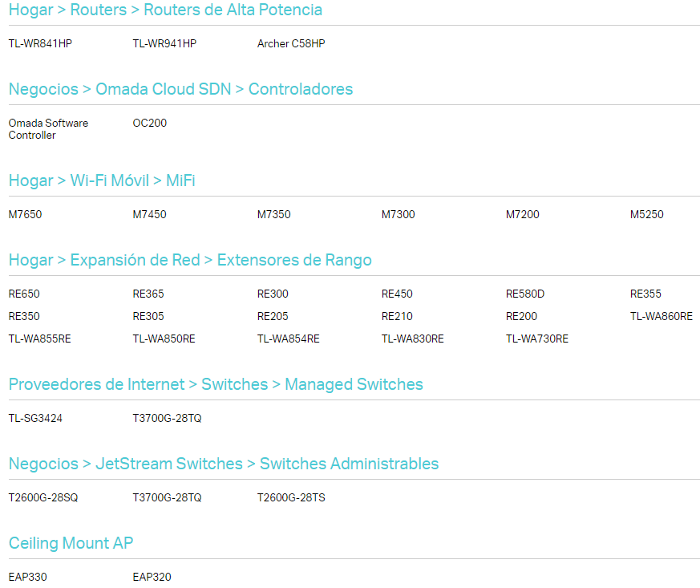The height and width of the screenshot is (588, 700).
Task: Select the M7300 model link
Action: tap(399, 215)
